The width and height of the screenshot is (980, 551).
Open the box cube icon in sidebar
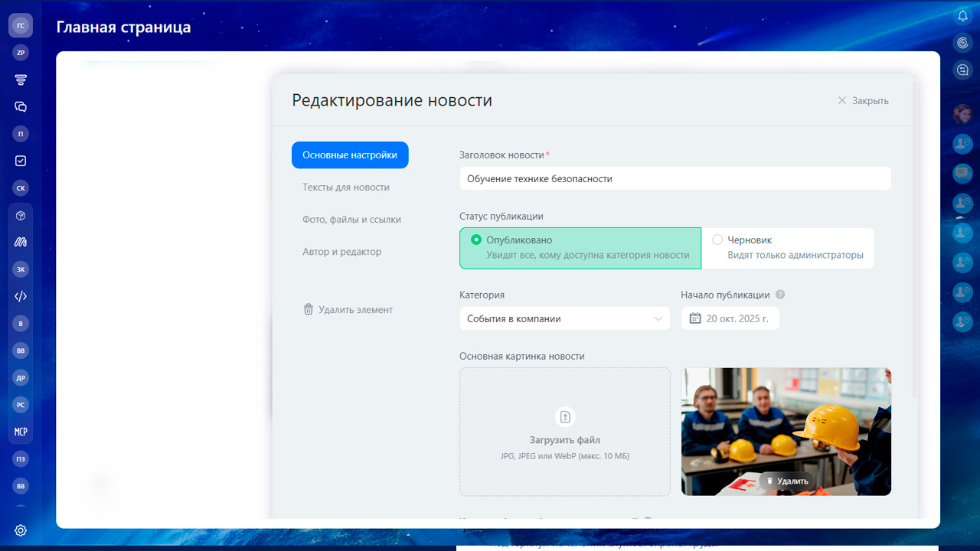[x=21, y=216]
